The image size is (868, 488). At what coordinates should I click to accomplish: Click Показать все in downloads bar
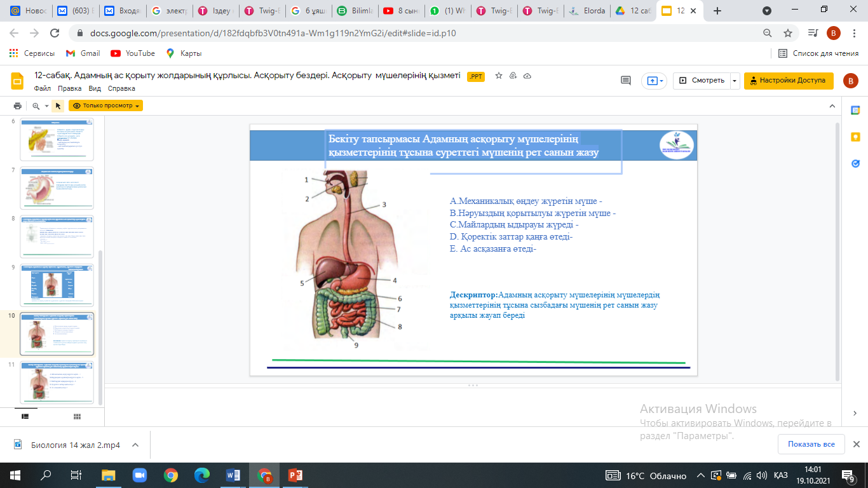[811, 444]
